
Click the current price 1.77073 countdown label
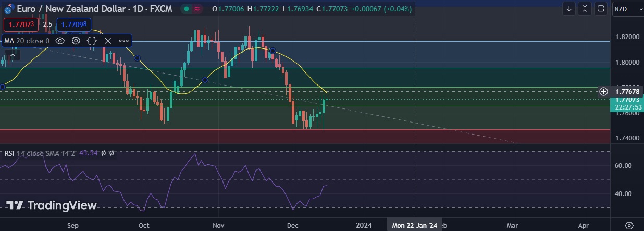pyautogui.click(x=627, y=103)
